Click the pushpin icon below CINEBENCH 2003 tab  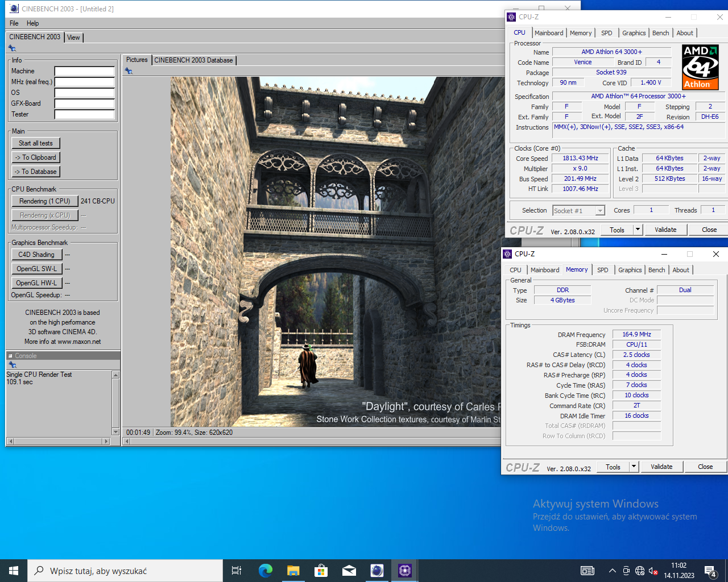pos(12,48)
